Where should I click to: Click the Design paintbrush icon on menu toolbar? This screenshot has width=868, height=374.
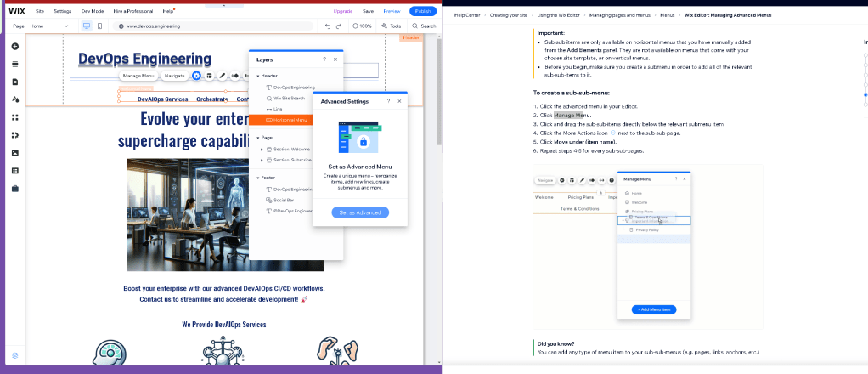[222, 76]
